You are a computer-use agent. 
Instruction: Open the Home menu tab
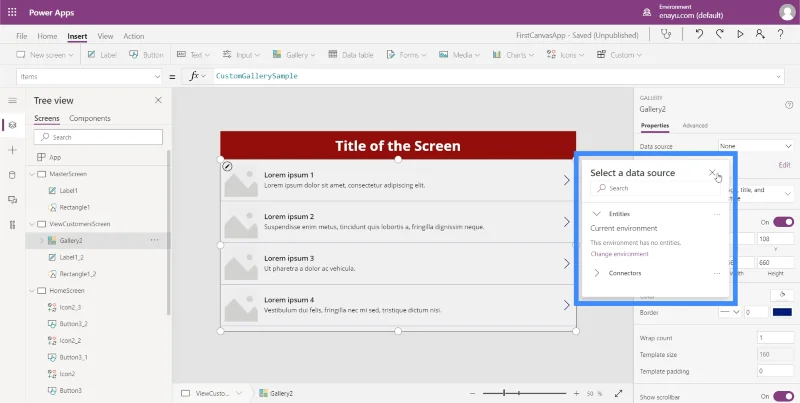[x=47, y=36]
